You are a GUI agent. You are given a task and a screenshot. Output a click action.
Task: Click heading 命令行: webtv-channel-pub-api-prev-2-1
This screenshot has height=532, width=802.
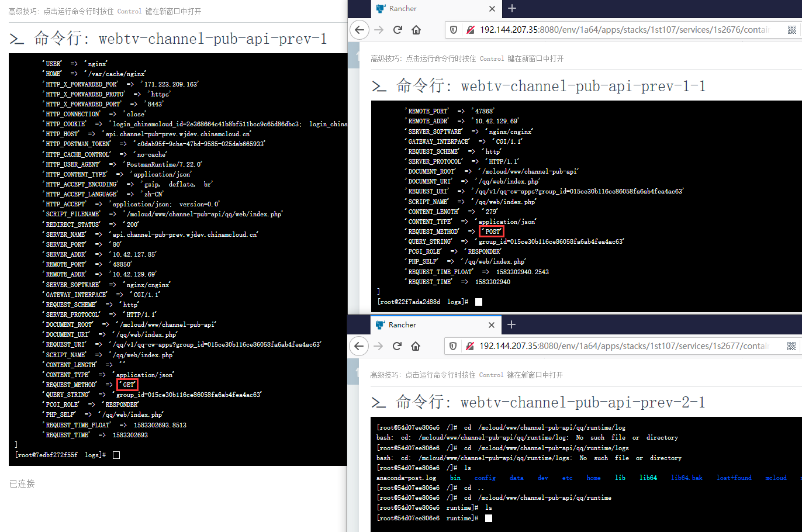point(538,402)
